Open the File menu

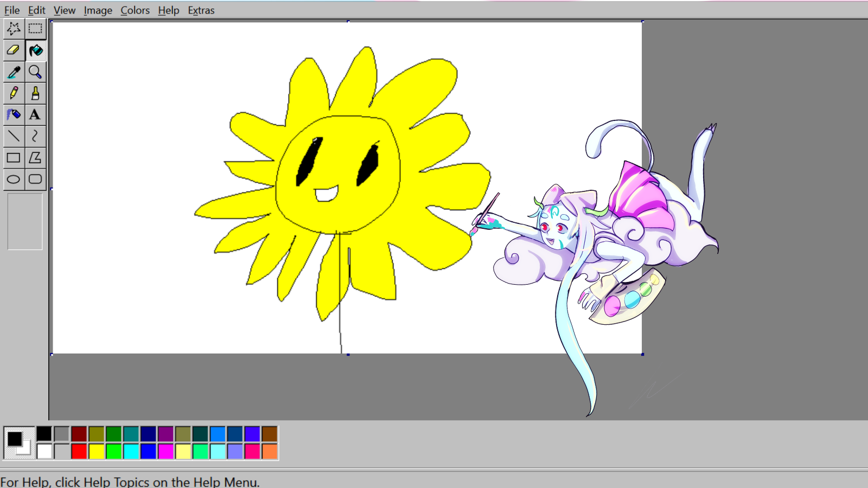[12, 10]
